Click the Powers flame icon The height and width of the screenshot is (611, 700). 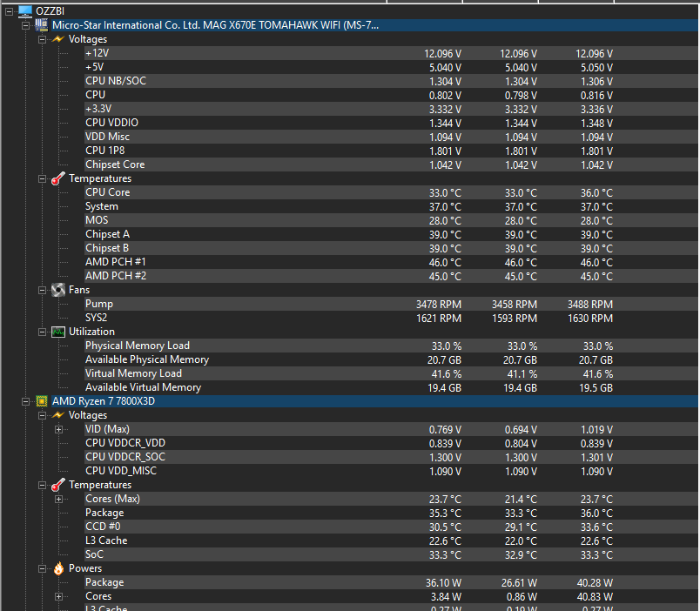click(58, 568)
